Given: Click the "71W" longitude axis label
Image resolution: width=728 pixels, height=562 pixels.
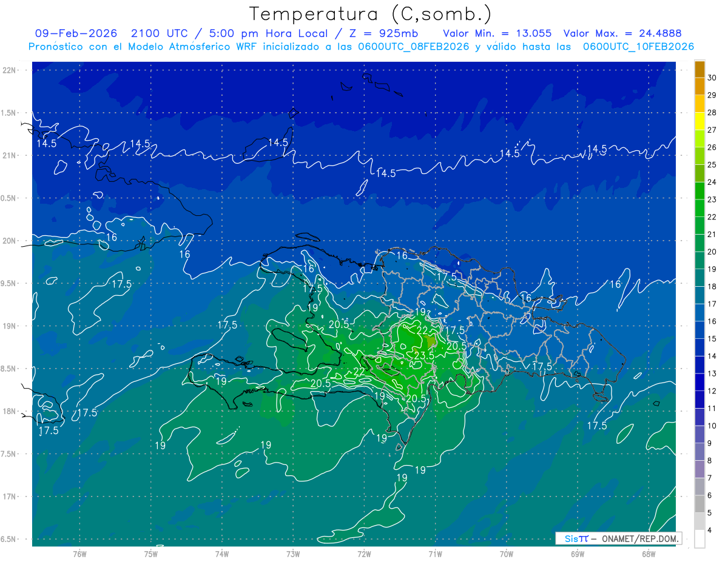Looking at the screenshot, I should coord(435,554).
